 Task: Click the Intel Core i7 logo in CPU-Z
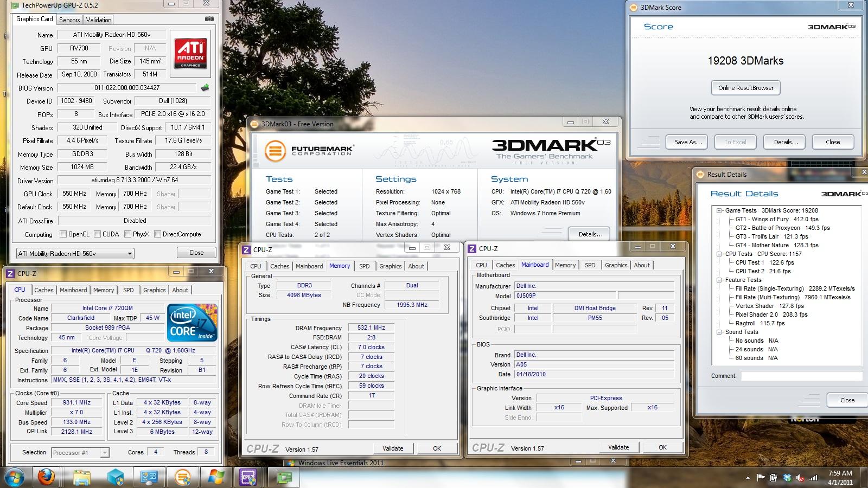[x=193, y=323]
